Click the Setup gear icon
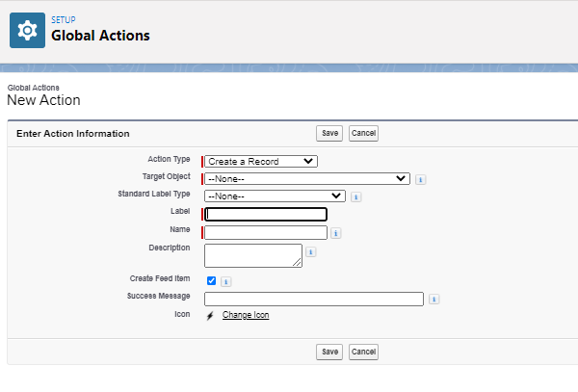578x392 pixels. pos(27,29)
